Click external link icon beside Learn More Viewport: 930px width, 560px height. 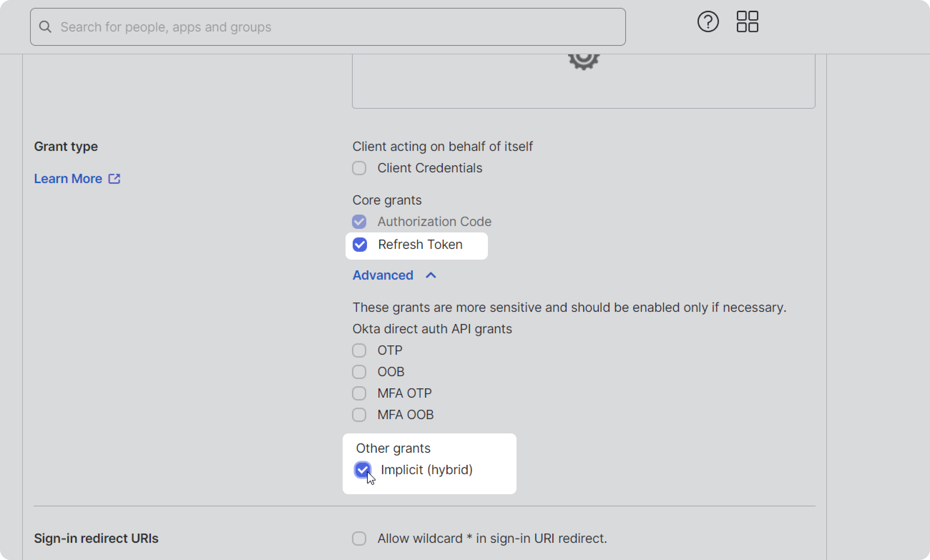click(x=114, y=178)
